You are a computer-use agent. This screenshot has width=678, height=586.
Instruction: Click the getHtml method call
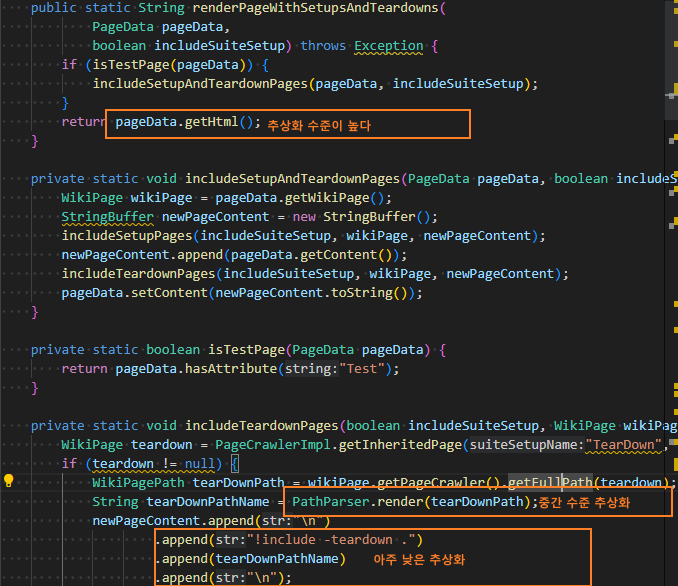(211, 122)
